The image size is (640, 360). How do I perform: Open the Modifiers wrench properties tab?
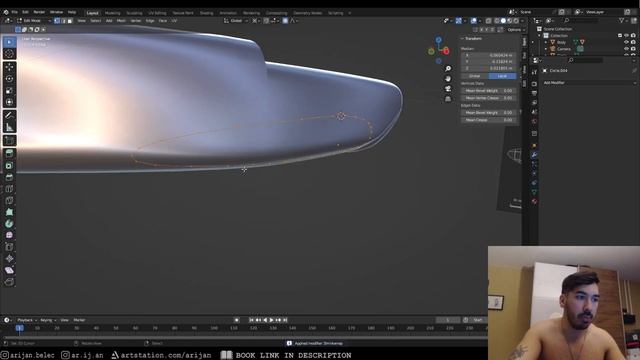tap(534, 155)
